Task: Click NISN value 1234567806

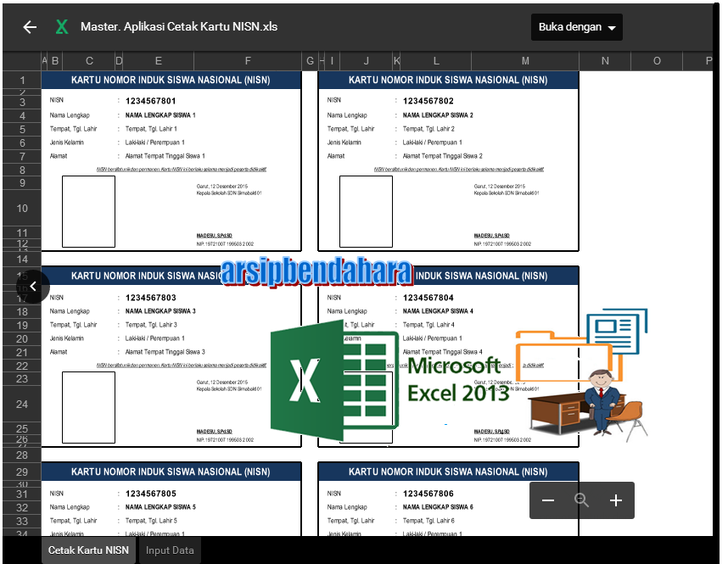Action: pyautogui.click(x=428, y=494)
